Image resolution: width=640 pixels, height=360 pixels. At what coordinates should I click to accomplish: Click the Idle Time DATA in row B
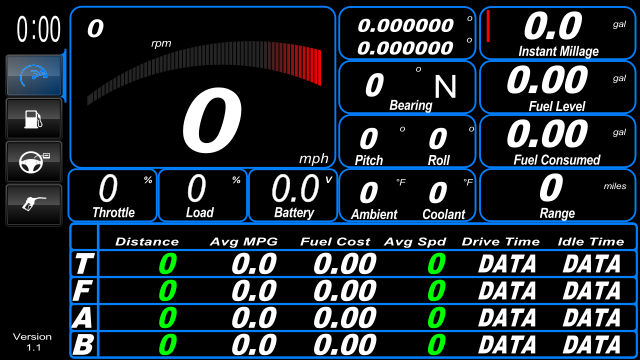coord(592,345)
